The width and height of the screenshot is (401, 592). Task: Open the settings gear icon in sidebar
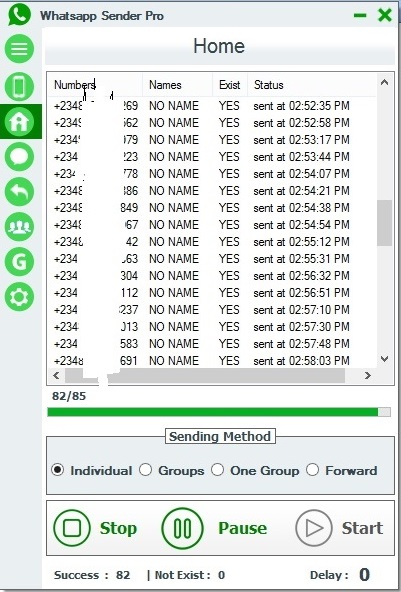click(x=19, y=297)
